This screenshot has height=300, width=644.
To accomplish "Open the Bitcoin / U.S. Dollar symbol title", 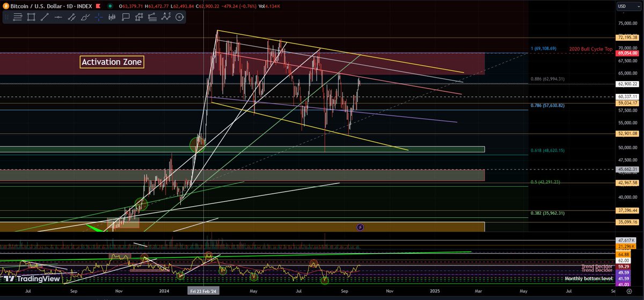I will tap(35, 6).
